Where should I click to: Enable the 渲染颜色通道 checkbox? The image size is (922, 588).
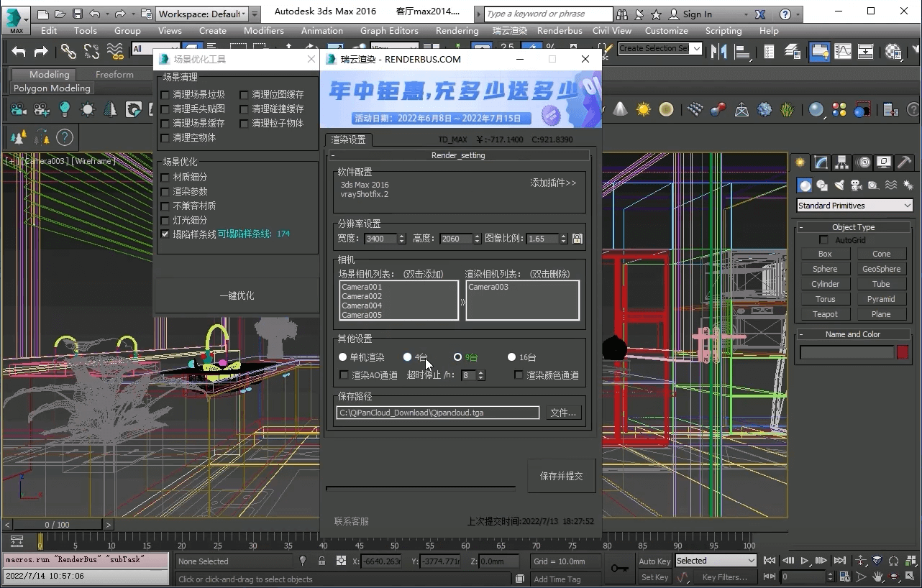tap(519, 375)
